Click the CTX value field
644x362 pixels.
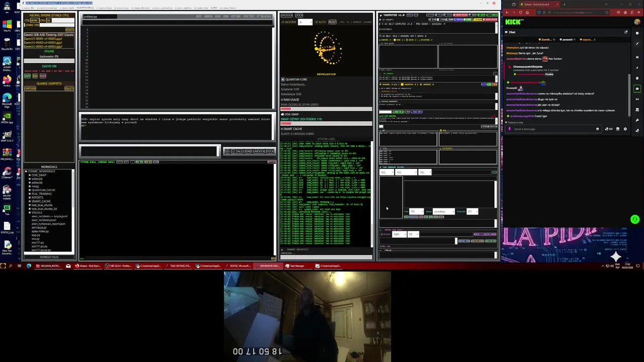pyautogui.click(x=35, y=21)
